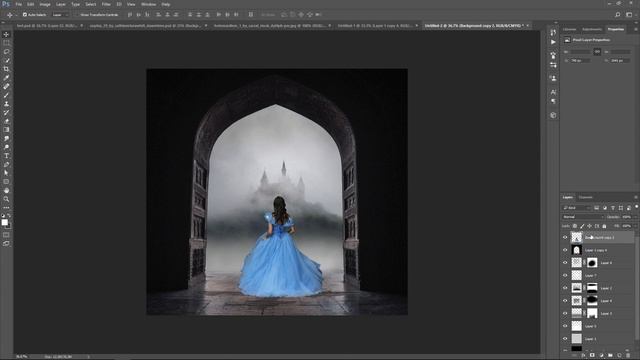The width and height of the screenshot is (640, 360).
Task: Enable Show Transform Controls checkbox
Action: (x=77, y=15)
